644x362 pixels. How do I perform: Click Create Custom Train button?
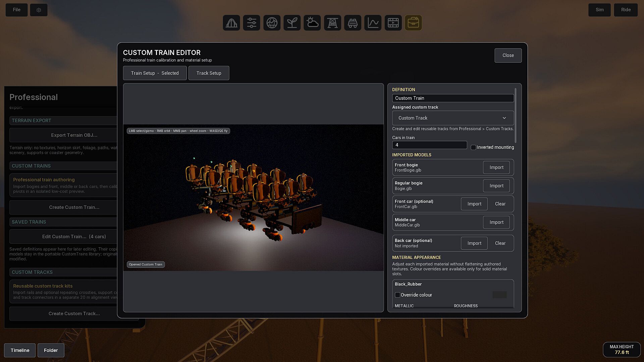[74, 207]
